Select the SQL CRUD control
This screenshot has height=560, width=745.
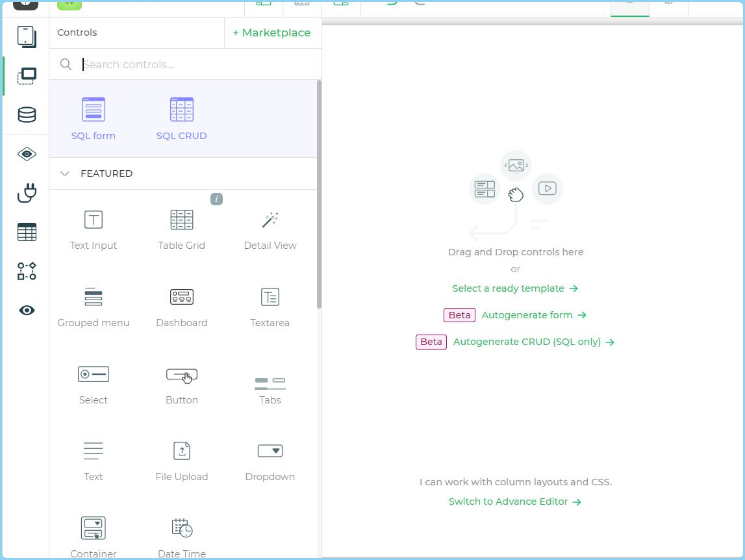click(181, 110)
